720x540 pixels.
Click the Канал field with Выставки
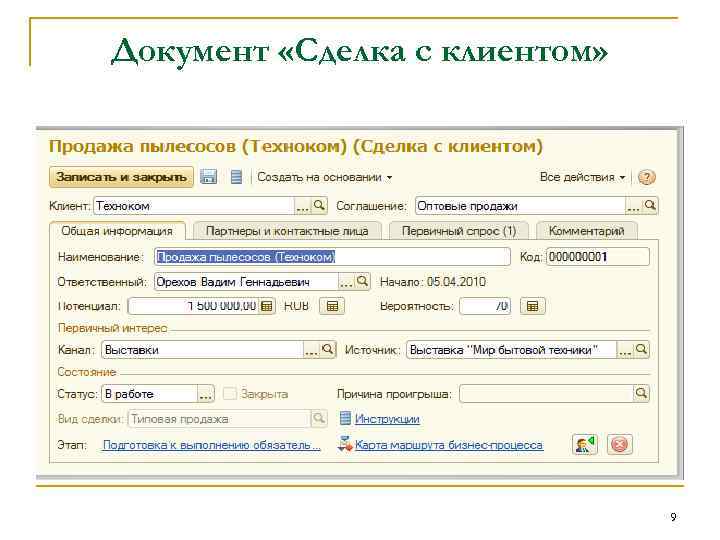[x=202, y=350]
